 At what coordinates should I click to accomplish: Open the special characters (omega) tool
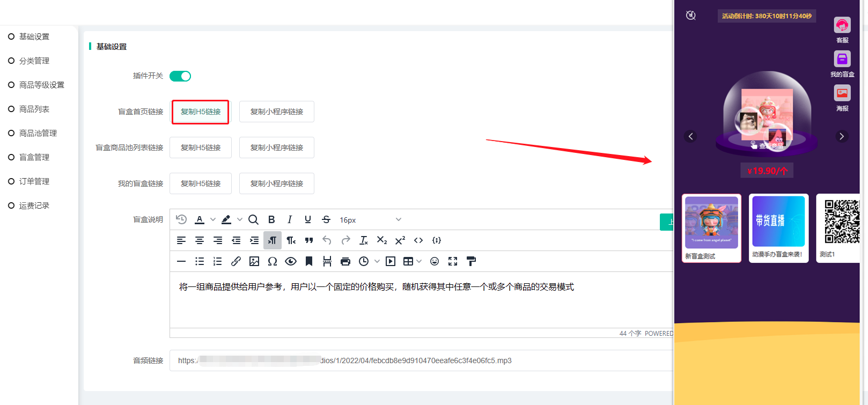273,261
